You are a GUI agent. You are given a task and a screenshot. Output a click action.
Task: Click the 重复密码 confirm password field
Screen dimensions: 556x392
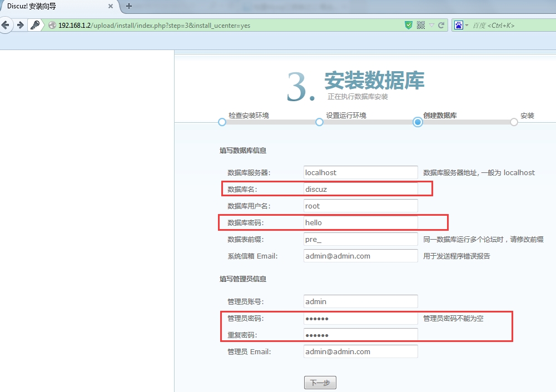(x=361, y=335)
